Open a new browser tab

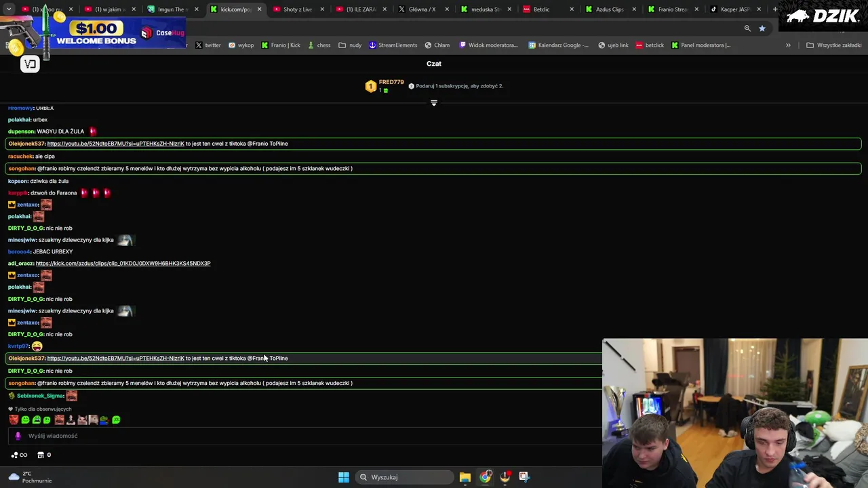[775, 9]
